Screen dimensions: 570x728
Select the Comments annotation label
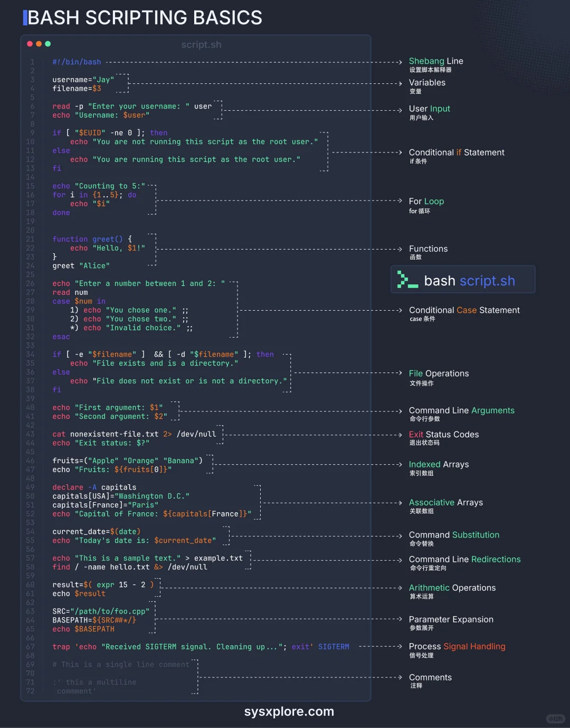(430, 677)
